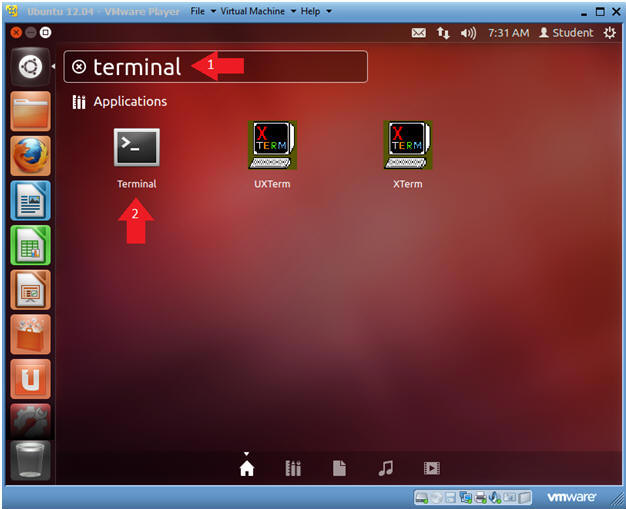The height and width of the screenshot is (509, 626).
Task: Open LibreOffice Writer from launcher
Action: tap(30, 200)
